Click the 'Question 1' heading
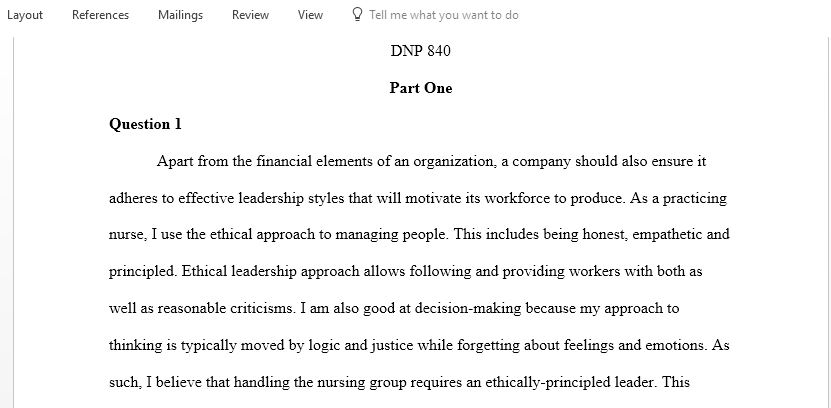This screenshot has height=408, width=831. tap(145, 125)
